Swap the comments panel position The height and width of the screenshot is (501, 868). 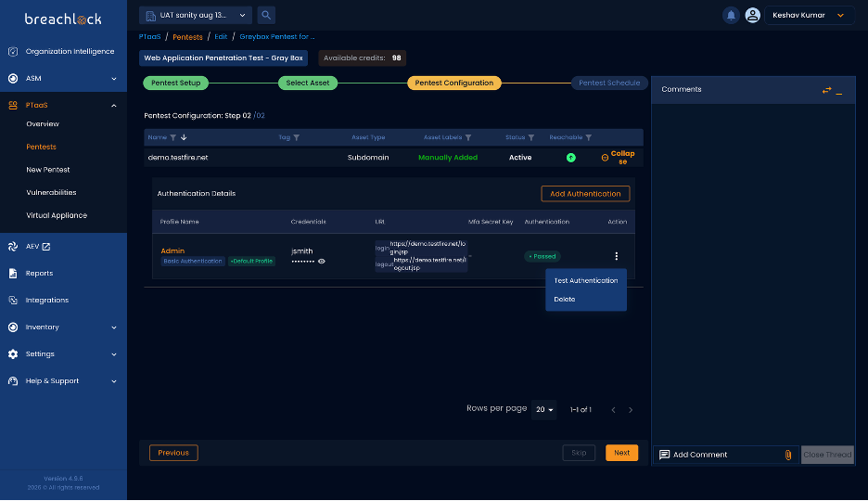[x=826, y=90]
